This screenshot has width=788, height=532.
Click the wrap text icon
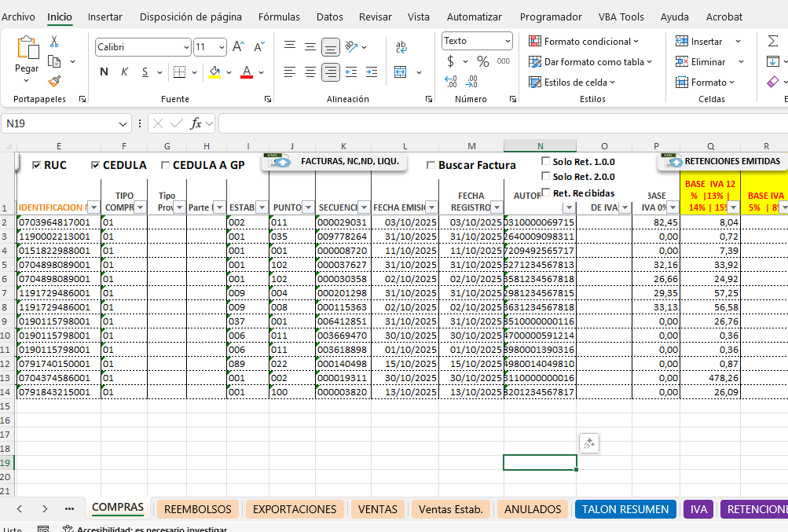pos(401,47)
